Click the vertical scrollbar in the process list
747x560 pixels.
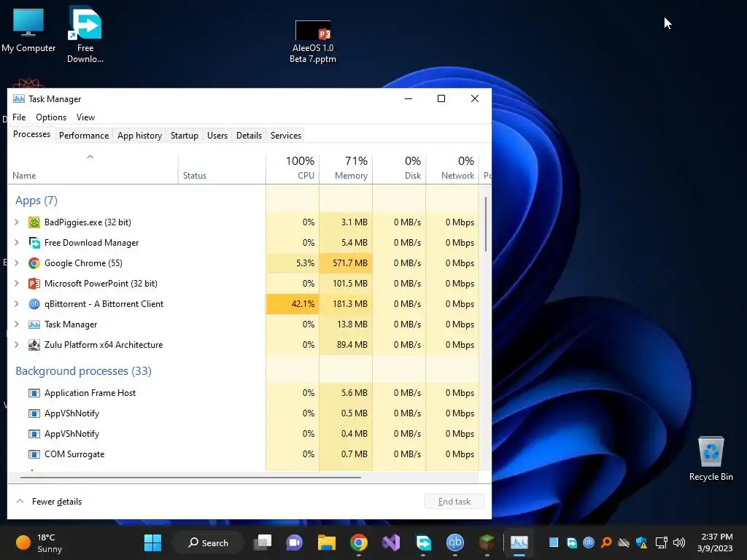point(485,225)
